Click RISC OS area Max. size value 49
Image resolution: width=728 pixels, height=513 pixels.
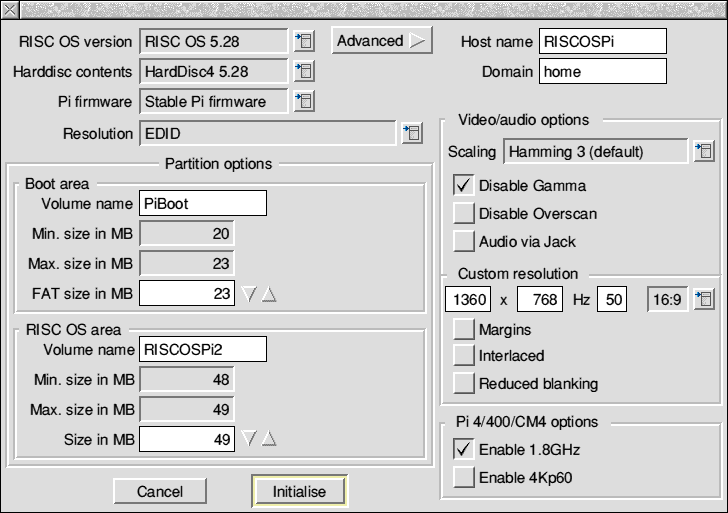click(187, 409)
